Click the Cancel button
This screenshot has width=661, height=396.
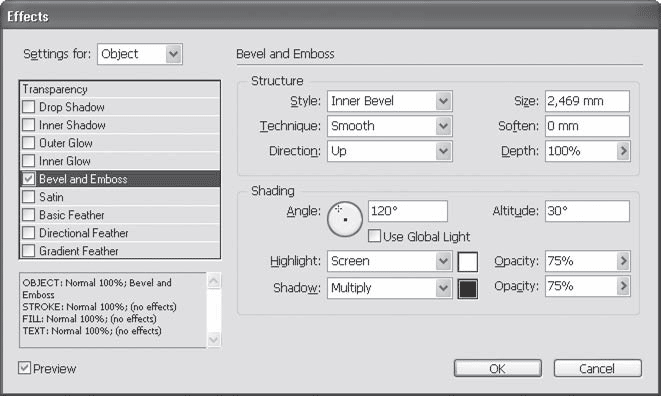click(597, 369)
